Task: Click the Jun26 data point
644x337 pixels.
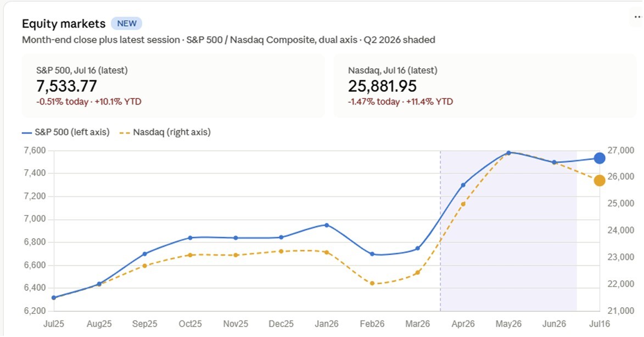Action: click(554, 162)
